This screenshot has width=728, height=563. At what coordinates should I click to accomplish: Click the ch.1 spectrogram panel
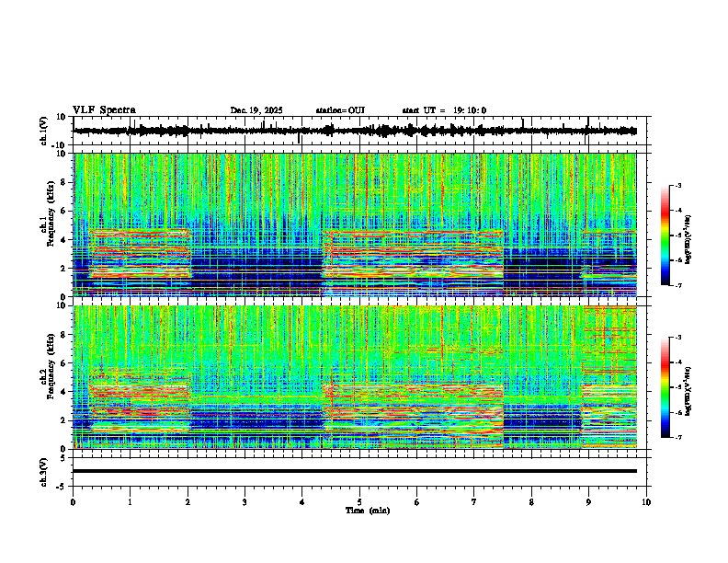tap(355, 224)
